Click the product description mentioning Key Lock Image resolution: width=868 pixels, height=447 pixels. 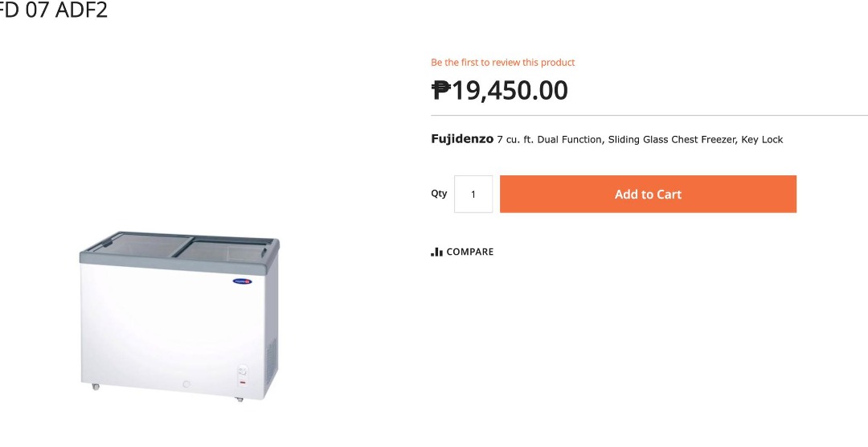(x=640, y=140)
